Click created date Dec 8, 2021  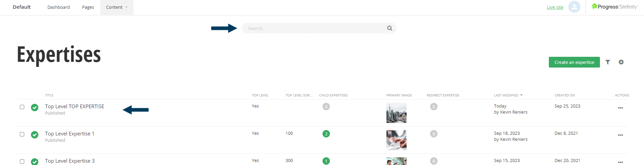[x=566, y=133]
